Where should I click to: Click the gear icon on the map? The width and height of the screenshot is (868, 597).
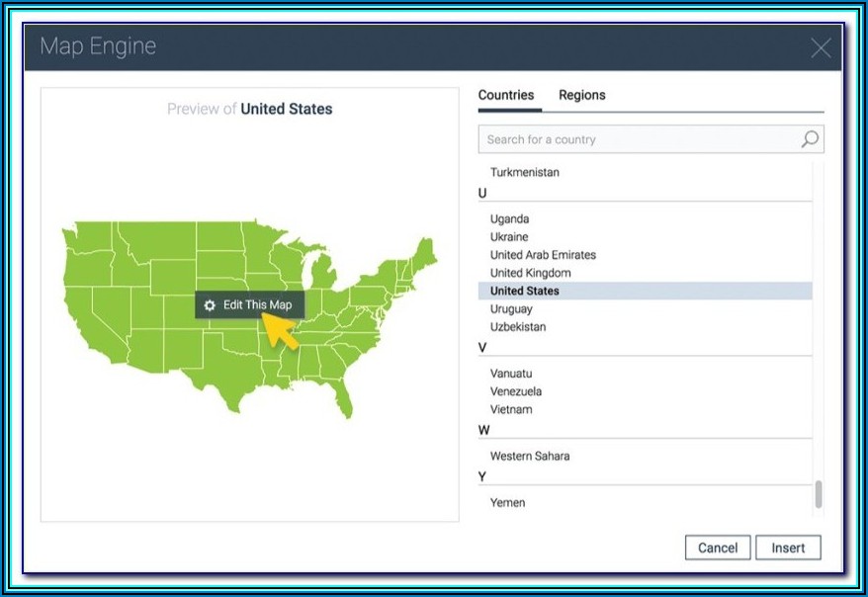tap(210, 305)
